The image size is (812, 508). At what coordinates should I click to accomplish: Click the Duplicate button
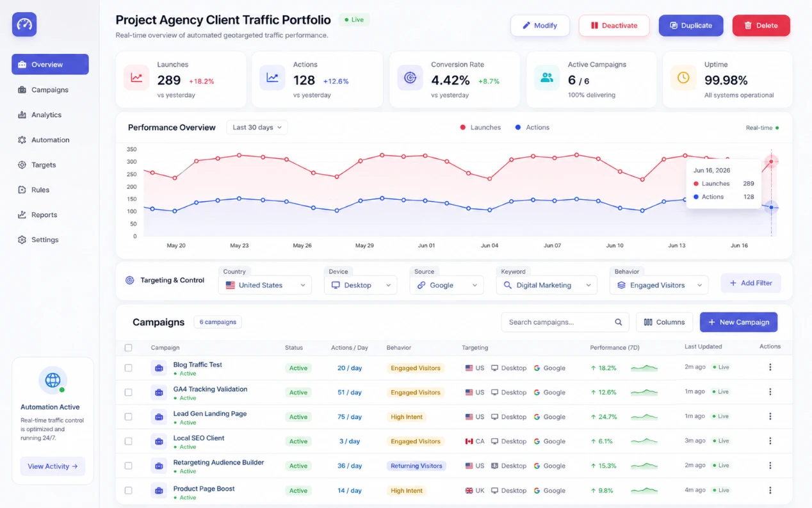(x=691, y=26)
